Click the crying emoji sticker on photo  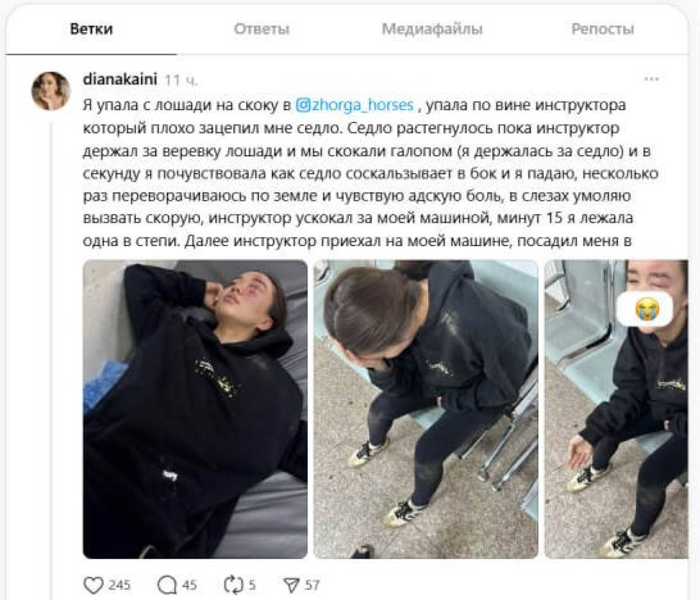(x=649, y=307)
